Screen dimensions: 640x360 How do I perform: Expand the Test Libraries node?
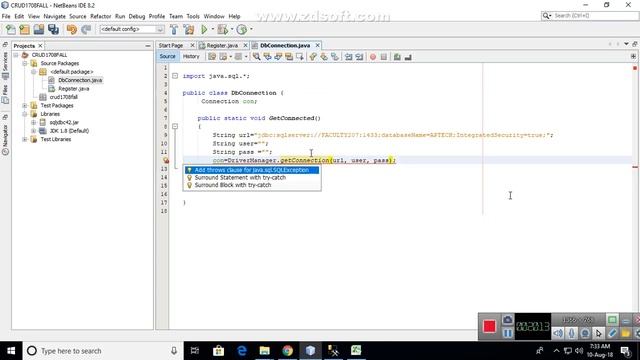[25, 139]
